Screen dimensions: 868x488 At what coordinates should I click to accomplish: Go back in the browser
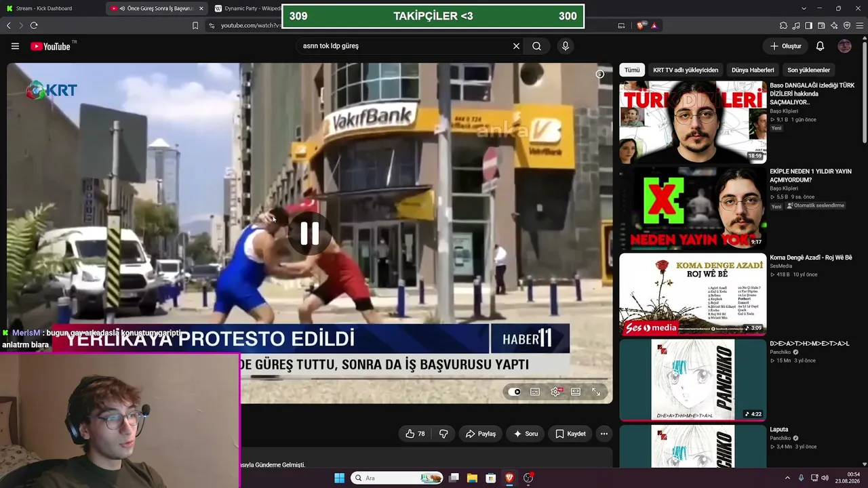(9, 25)
